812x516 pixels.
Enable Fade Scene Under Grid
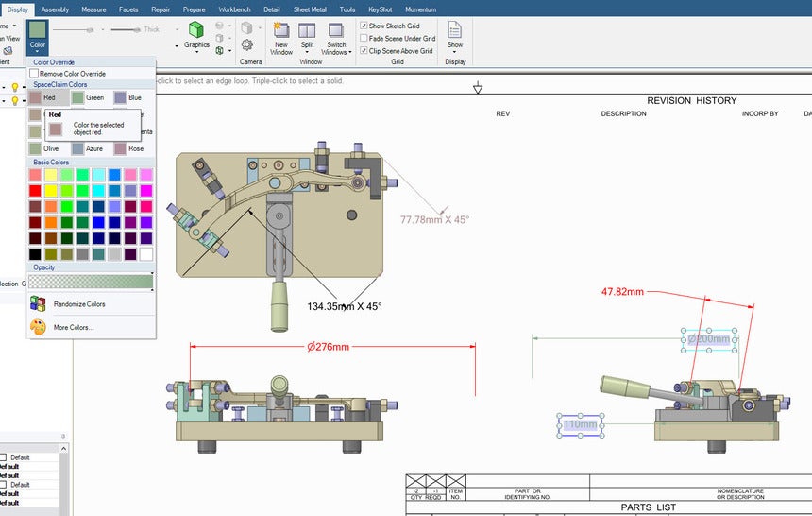point(364,39)
